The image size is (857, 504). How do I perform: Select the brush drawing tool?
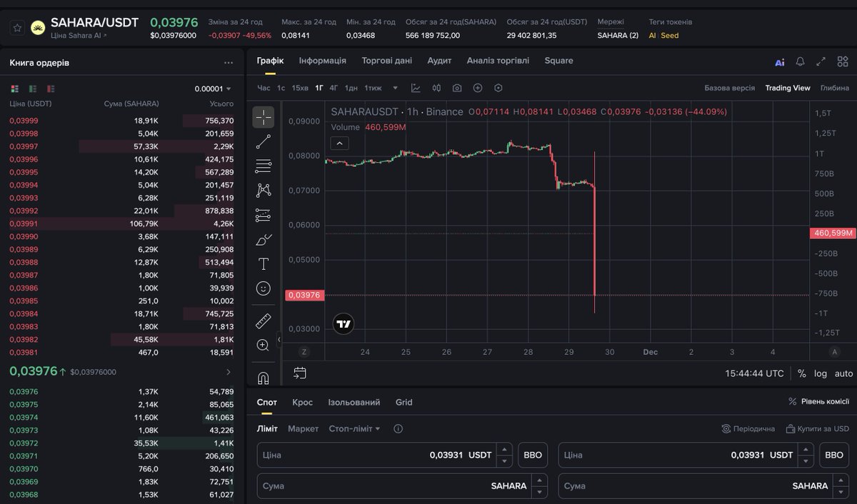(264, 239)
